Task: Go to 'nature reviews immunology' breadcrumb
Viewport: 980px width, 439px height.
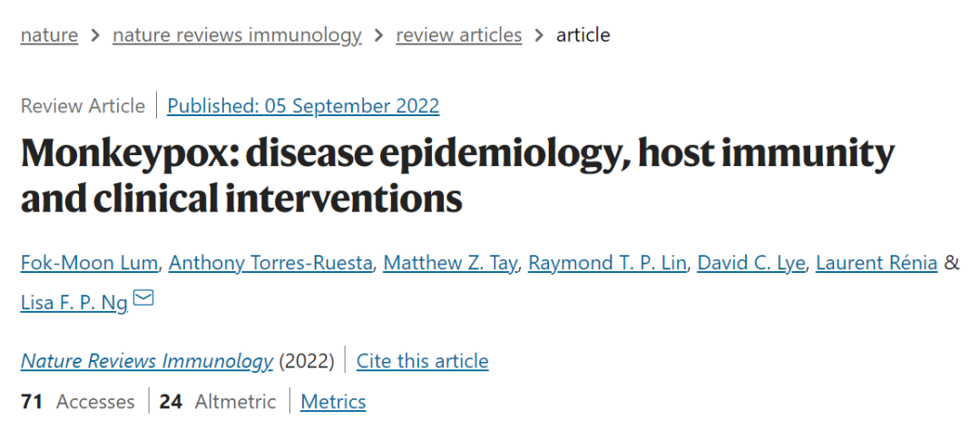Action: click(x=237, y=35)
